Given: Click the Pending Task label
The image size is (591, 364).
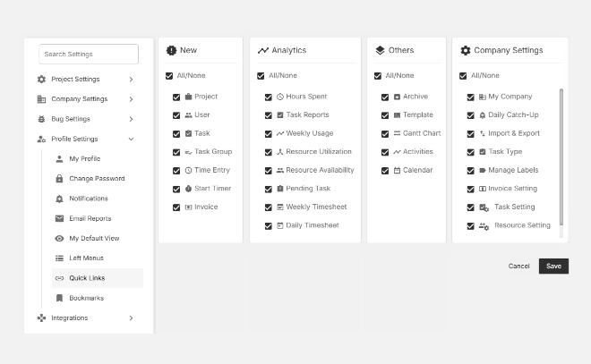Looking at the screenshot, I should (x=308, y=189).
